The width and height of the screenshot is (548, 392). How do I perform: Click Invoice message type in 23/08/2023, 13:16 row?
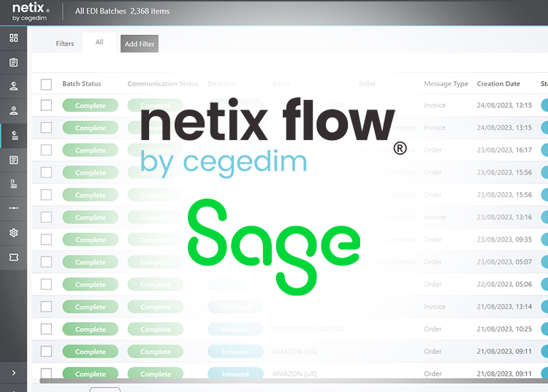click(435, 217)
